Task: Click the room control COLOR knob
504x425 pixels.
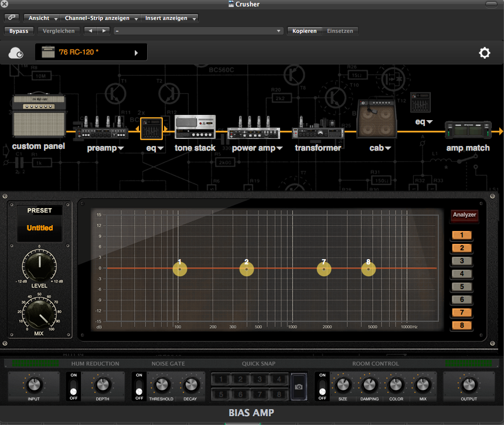Action: pos(396,385)
